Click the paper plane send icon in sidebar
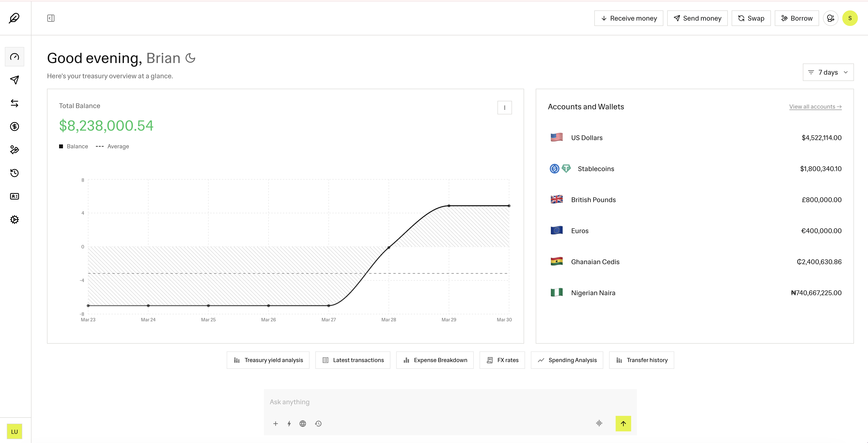Image resolution: width=868 pixels, height=443 pixels. coord(15,80)
